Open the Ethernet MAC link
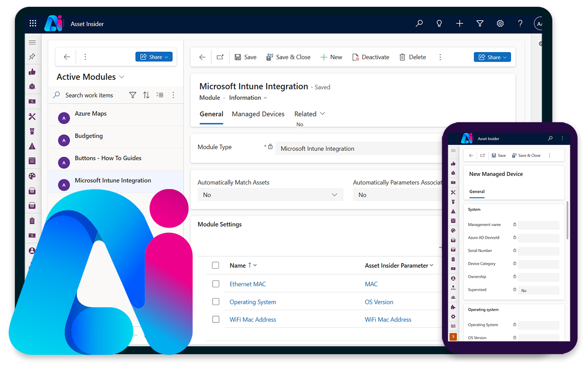588x375 pixels. pos(248,284)
